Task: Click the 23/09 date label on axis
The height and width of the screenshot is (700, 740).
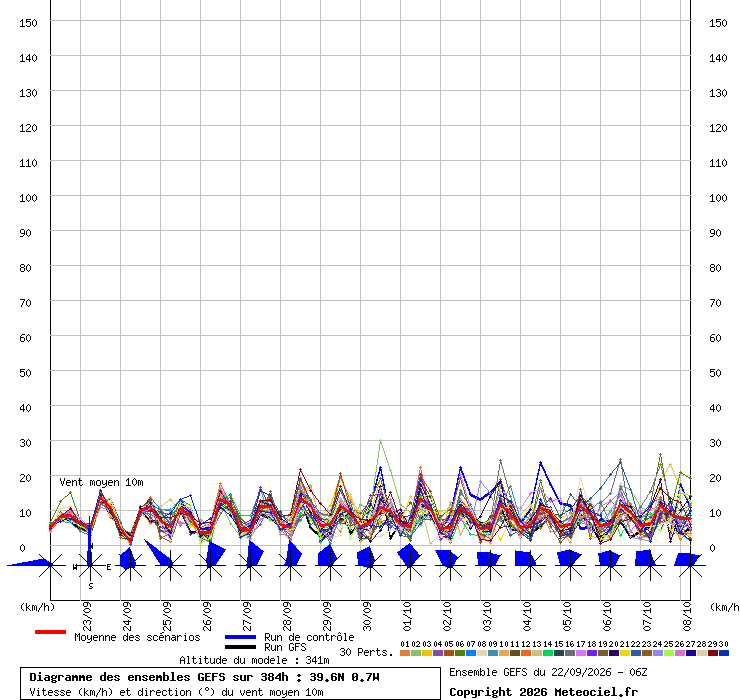Action: tap(87, 616)
